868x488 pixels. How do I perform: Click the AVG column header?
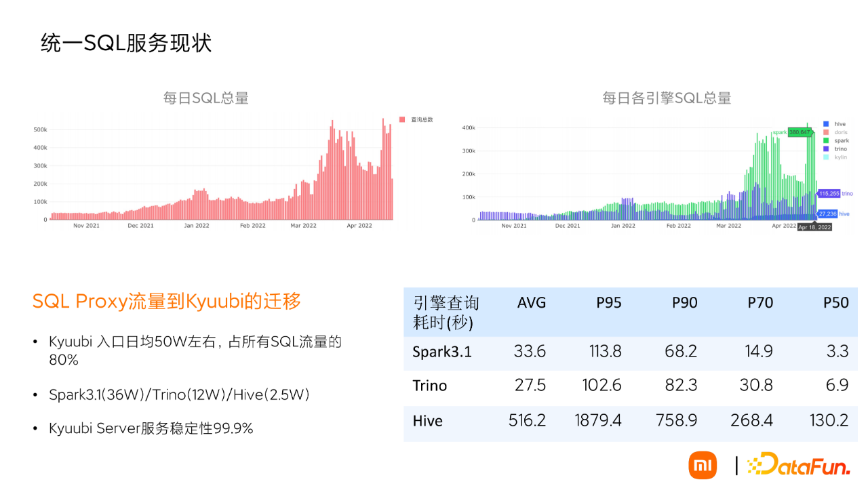pyautogui.click(x=532, y=303)
